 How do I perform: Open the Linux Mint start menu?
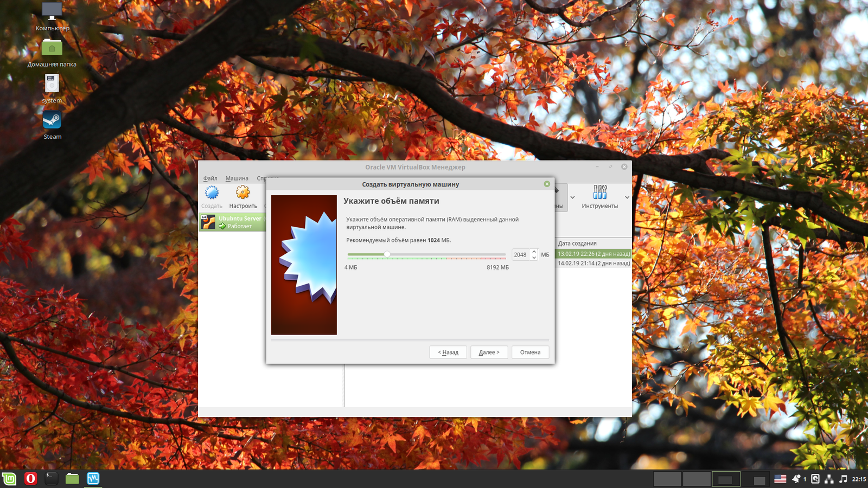[x=9, y=479]
